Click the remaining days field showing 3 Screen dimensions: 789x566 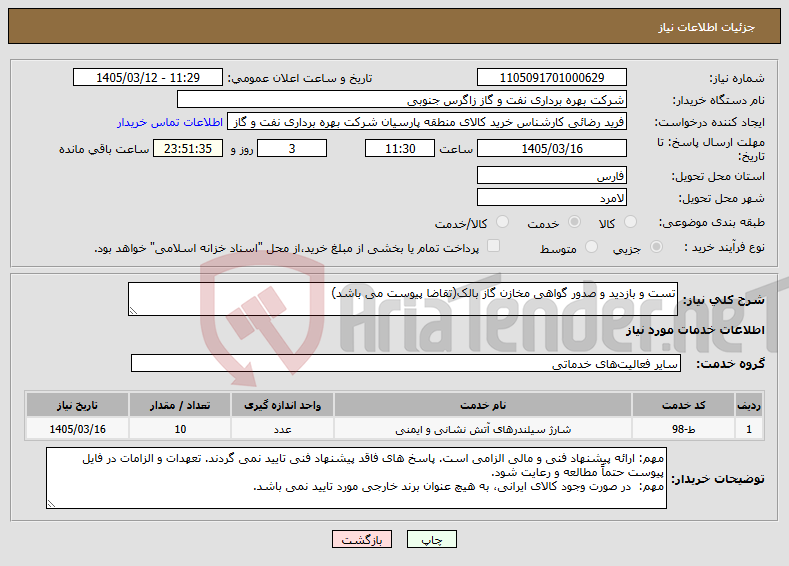coord(292,148)
